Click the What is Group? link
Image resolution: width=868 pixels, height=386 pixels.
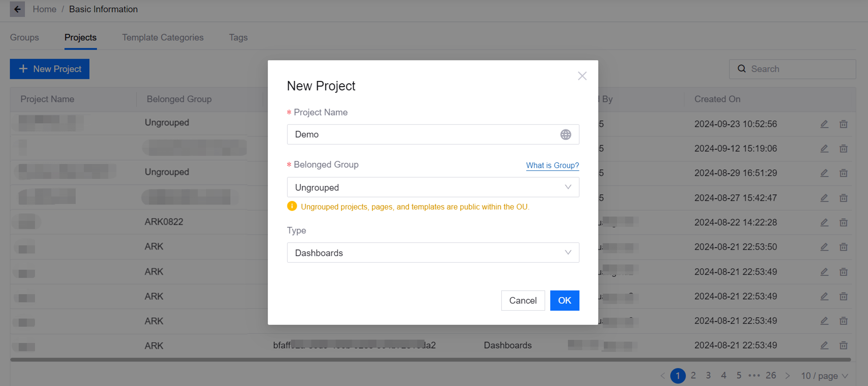click(552, 165)
